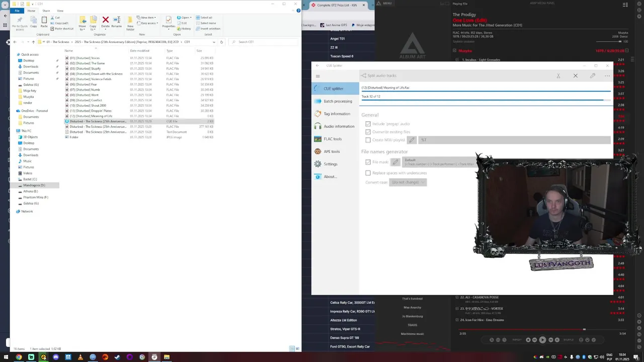644x362 pixels.
Task: Open Move to dropdown in Explorer ribbon
Action: pos(82,23)
